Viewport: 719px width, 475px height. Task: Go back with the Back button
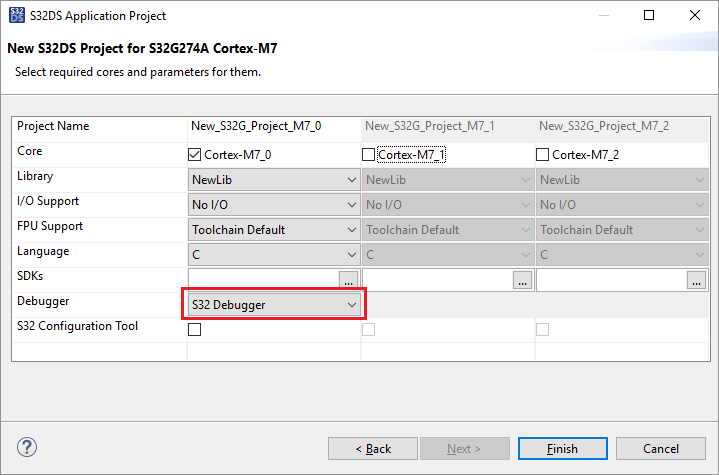click(372, 449)
